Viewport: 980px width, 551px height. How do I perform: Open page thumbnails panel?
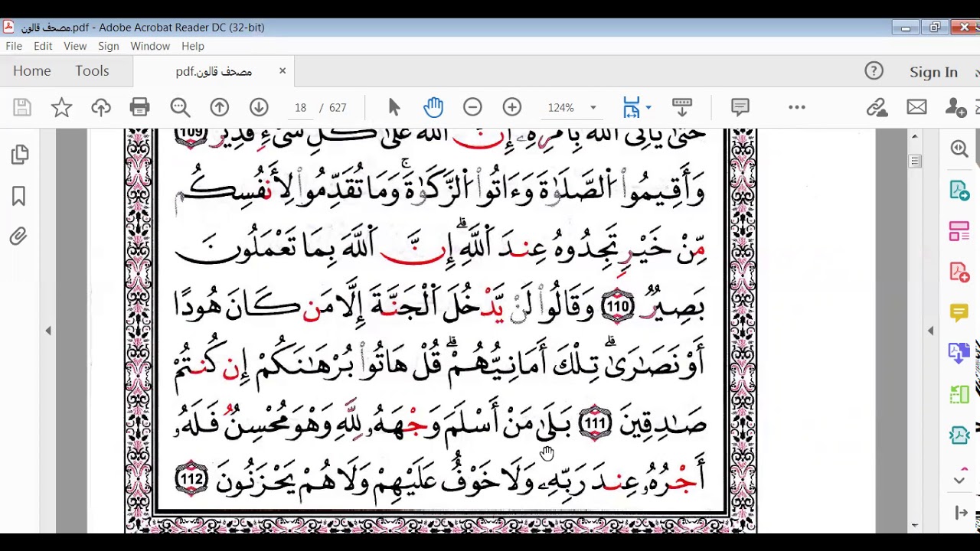pos(19,155)
